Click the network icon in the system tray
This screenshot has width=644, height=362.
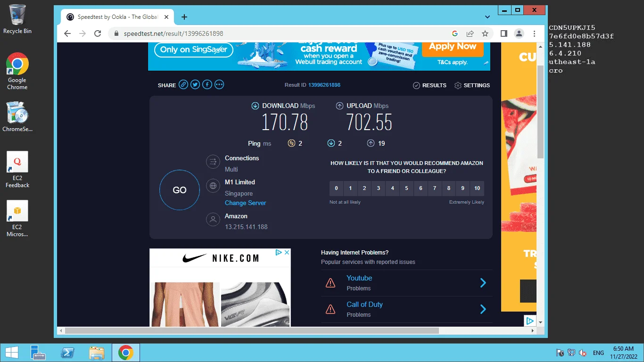pyautogui.click(x=571, y=353)
